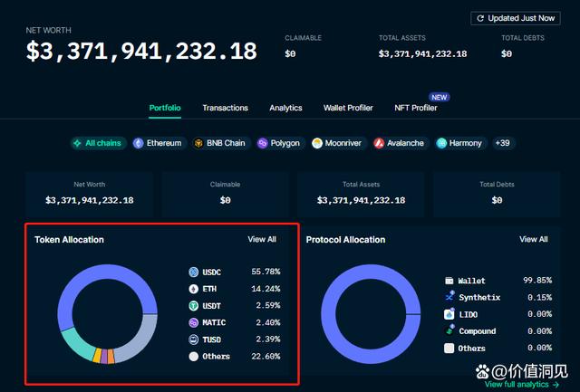Click the Net Worth summary card
This screenshot has height=392, width=580.
89,194
